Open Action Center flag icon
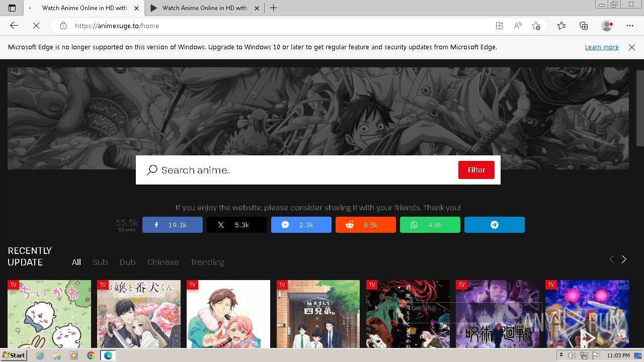The width and height of the screenshot is (644, 362). coord(596,355)
